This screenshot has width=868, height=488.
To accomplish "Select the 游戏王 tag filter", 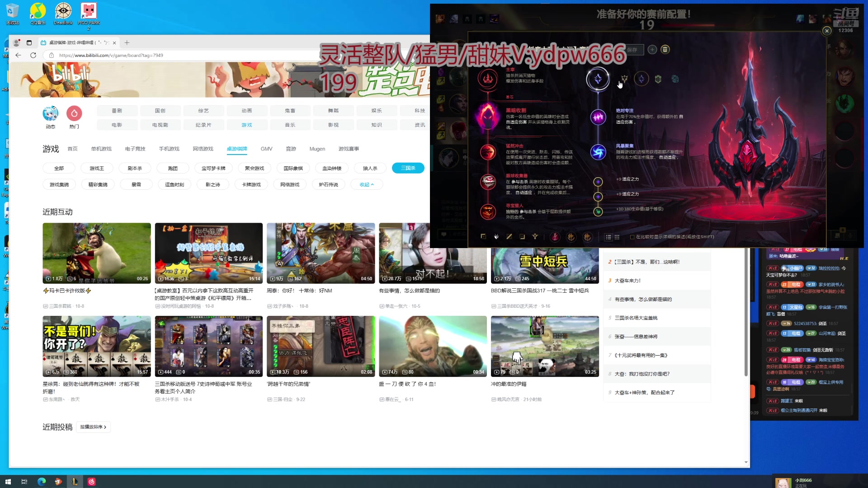I will coord(97,168).
